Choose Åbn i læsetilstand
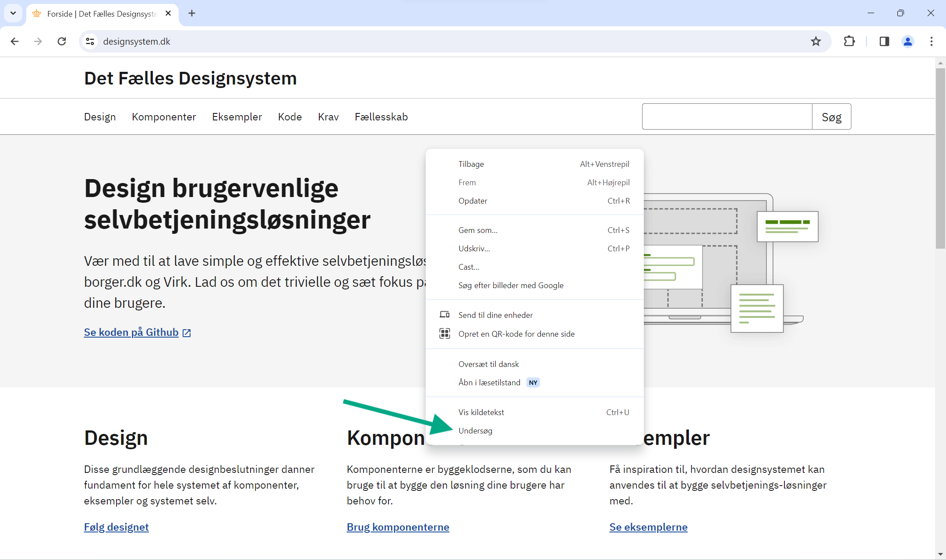The image size is (946, 560). click(x=534, y=383)
